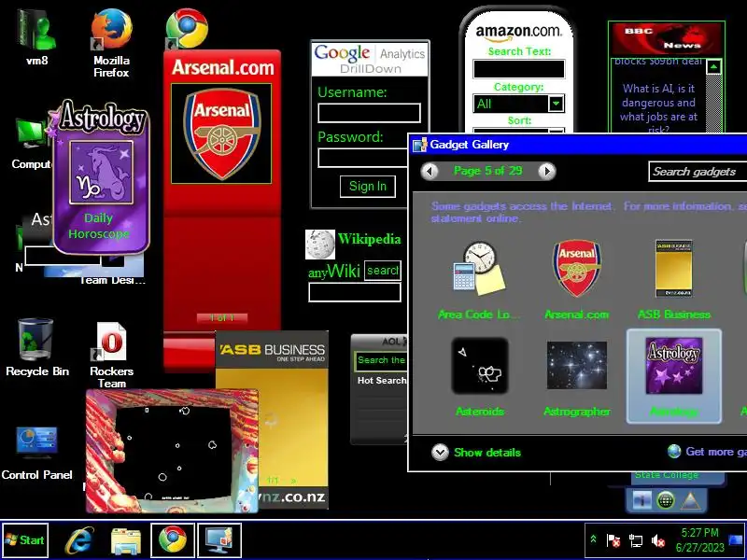Image resolution: width=747 pixels, height=560 pixels.
Task: Click the Arsenal.com gadget header title
Action: click(222, 67)
